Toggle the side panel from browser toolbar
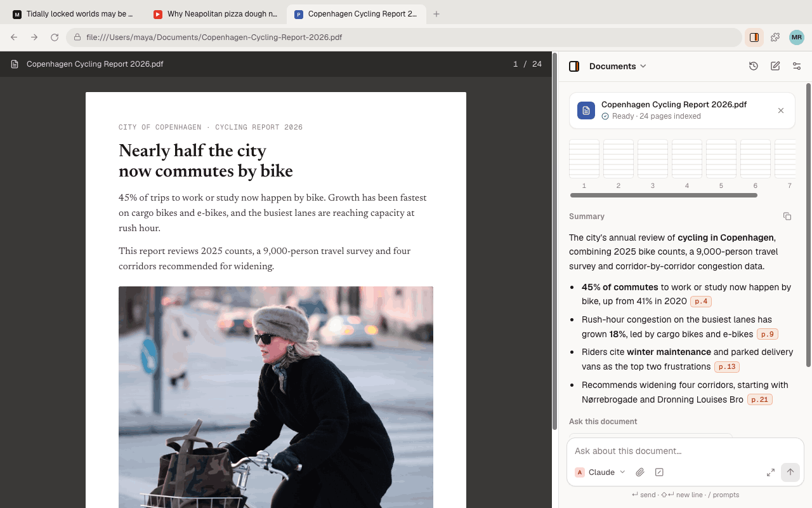The image size is (812, 508). (x=754, y=37)
